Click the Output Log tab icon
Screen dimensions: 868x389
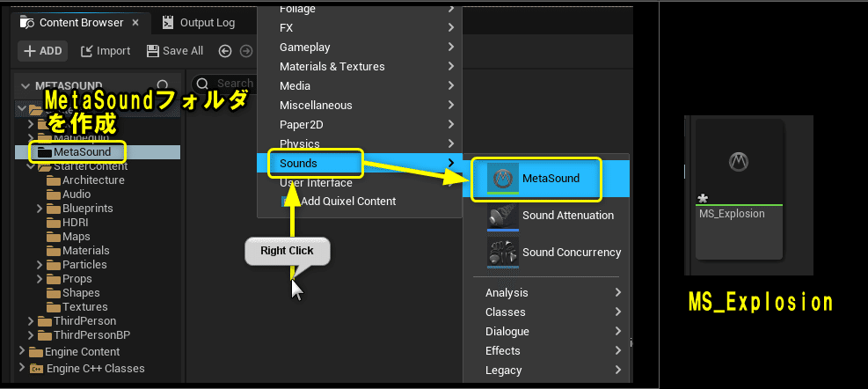168,23
